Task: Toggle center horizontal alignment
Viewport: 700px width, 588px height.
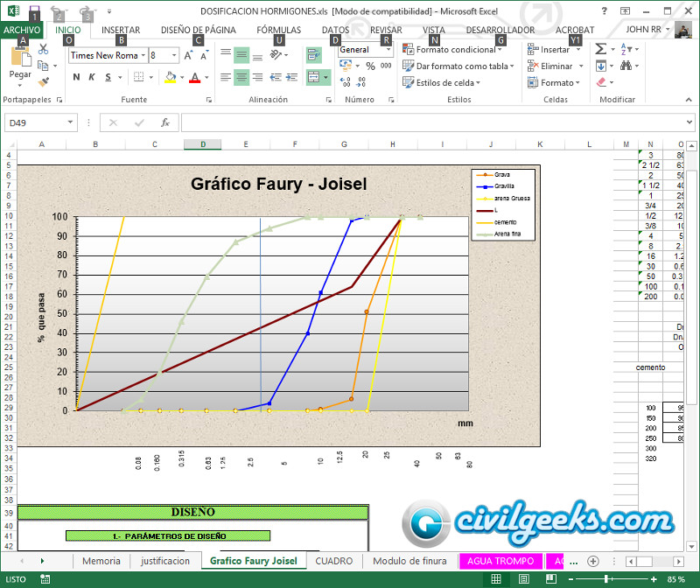Action: point(241,77)
